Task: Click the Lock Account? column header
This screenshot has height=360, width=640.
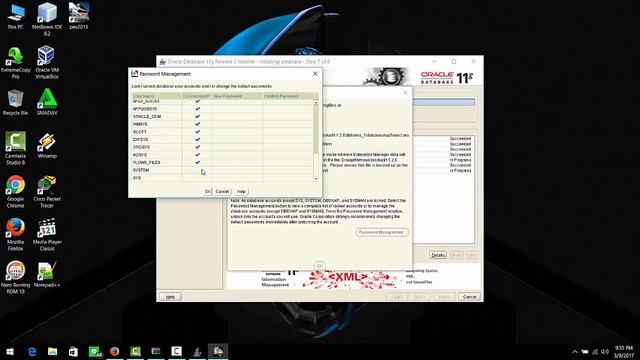Action: click(x=197, y=96)
